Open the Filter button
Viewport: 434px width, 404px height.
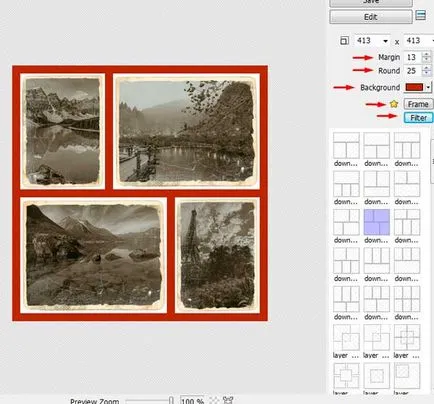(418, 118)
